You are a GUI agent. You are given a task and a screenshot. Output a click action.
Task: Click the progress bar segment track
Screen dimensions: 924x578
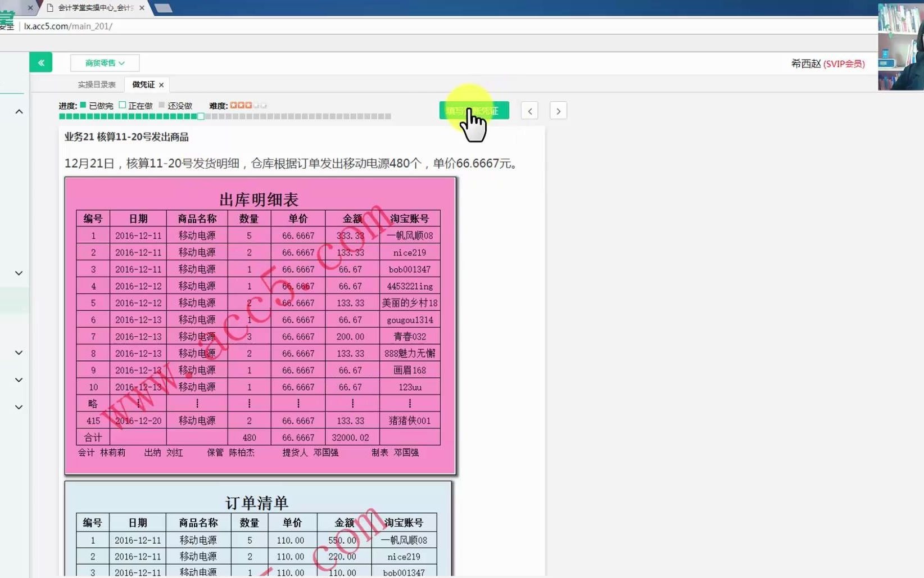225,116
